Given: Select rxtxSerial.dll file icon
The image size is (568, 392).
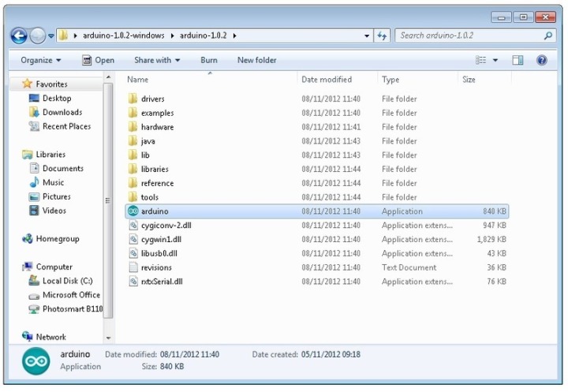Looking at the screenshot, I should [133, 282].
